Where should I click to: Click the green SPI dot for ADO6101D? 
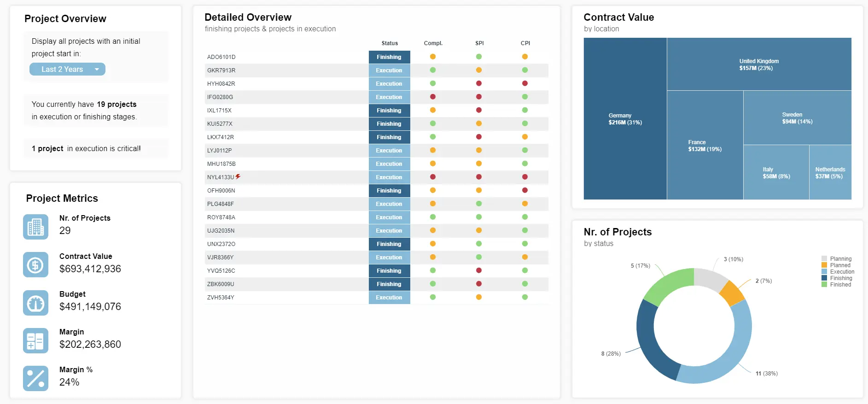[479, 57]
